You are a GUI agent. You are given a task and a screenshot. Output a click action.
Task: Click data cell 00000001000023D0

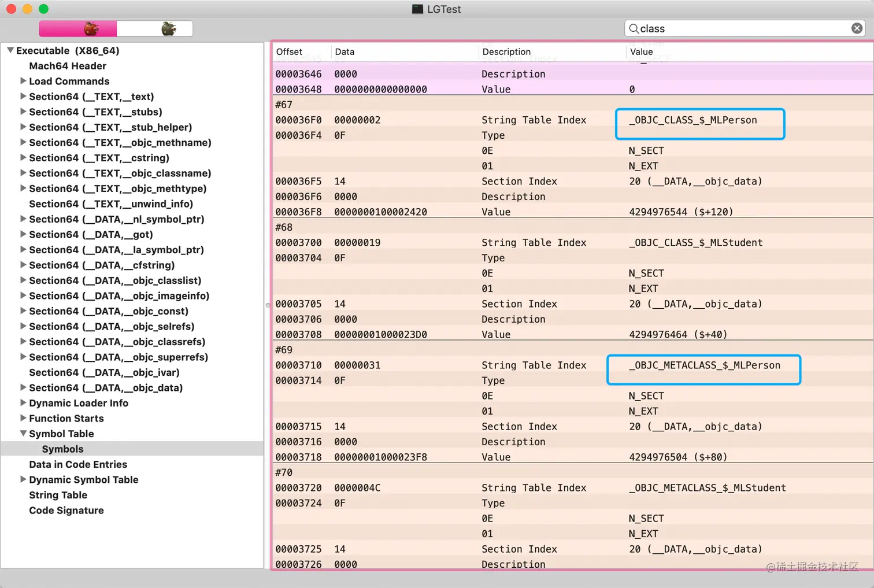click(380, 334)
